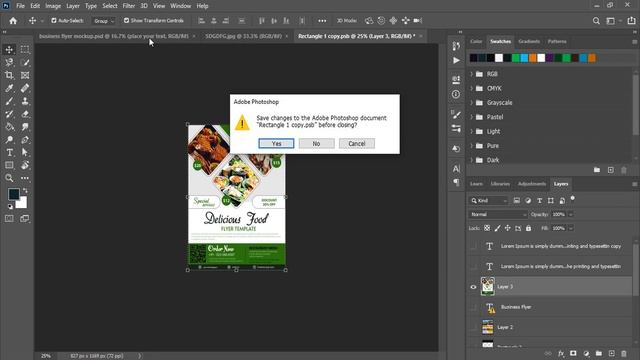Toggle lock all padlock

529,228
